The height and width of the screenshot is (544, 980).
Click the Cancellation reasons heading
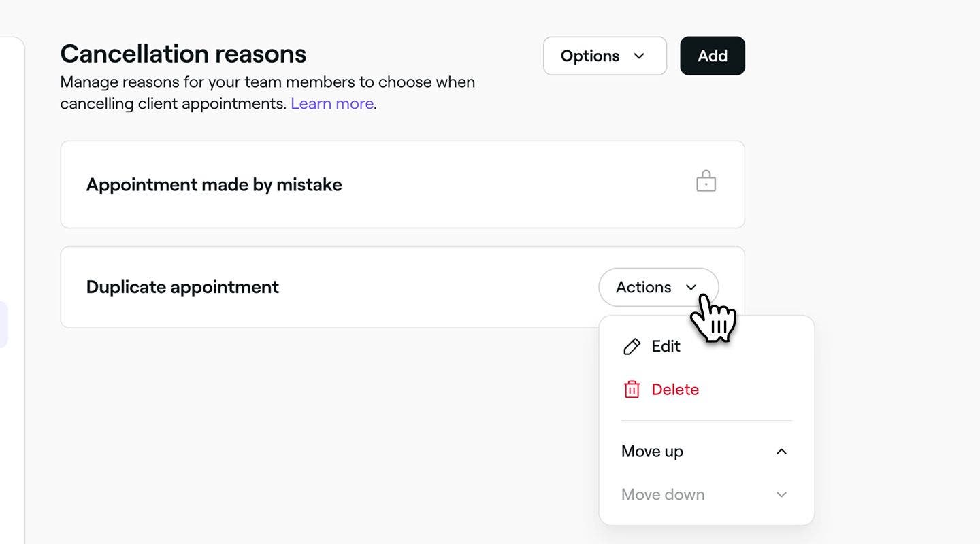pyautogui.click(x=183, y=54)
